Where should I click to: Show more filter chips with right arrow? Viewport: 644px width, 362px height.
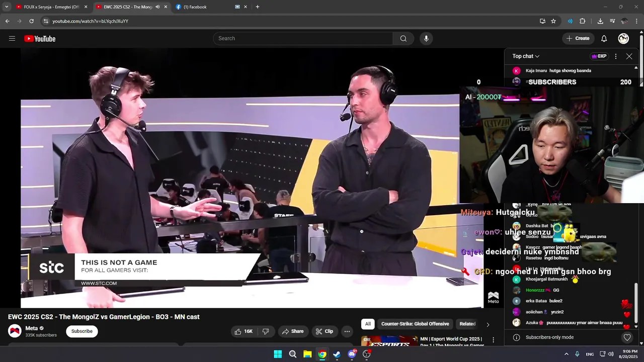click(x=488, y=324)
